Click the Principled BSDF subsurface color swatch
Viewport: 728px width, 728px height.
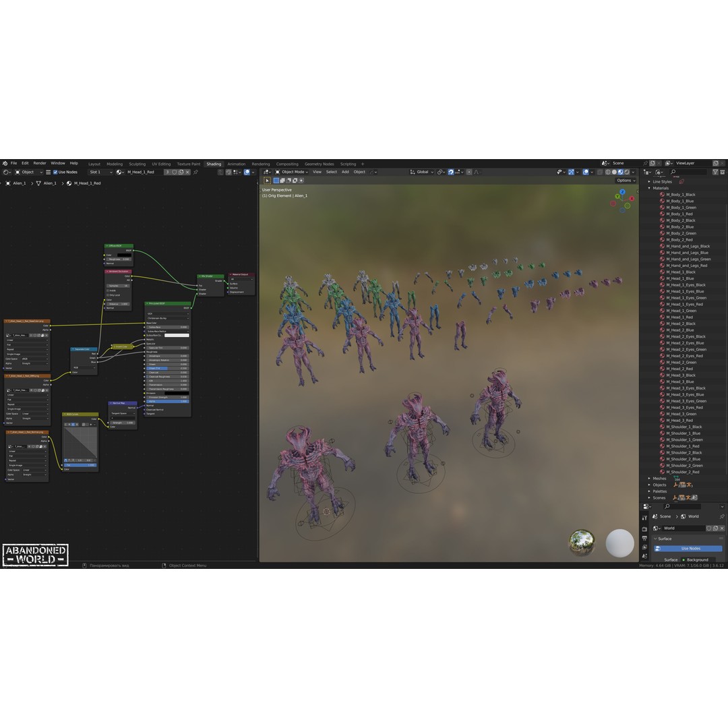(177, 335)
